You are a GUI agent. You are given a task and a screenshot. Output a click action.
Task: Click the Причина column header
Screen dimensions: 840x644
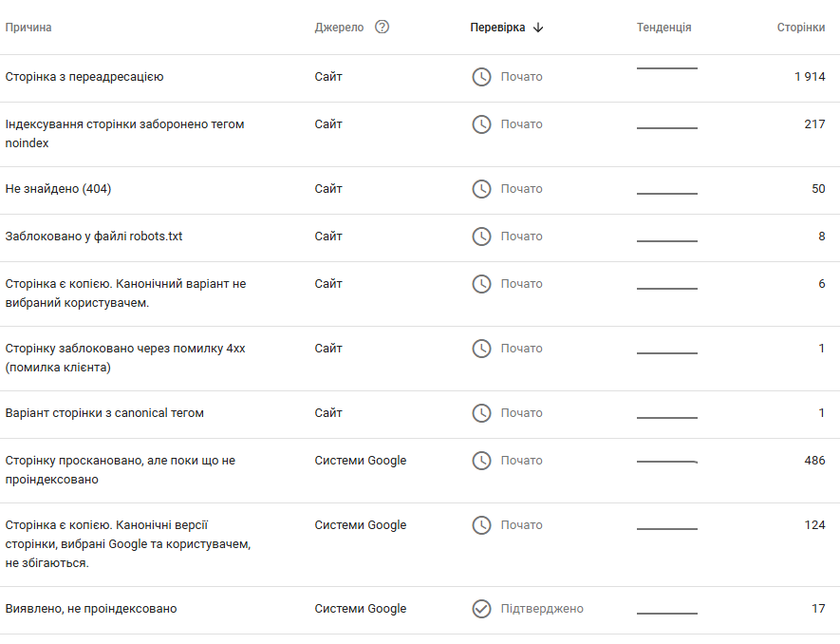[28, 28]
